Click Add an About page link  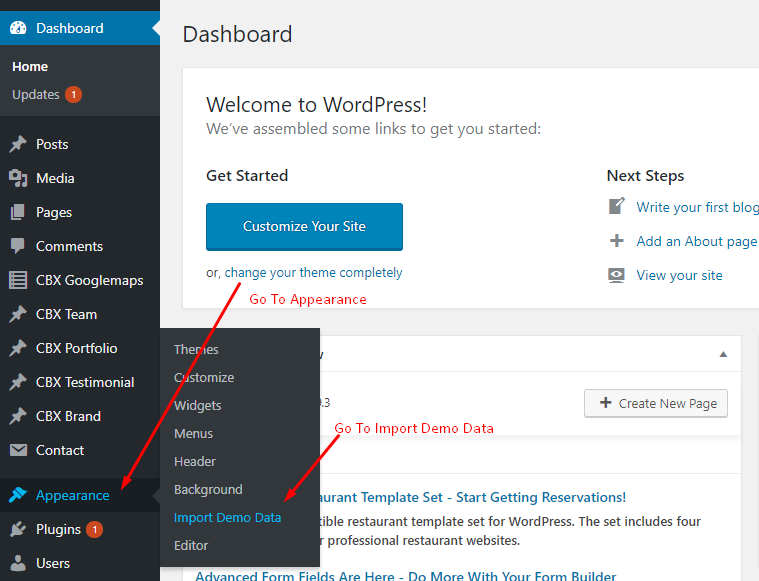pos(697,241)
